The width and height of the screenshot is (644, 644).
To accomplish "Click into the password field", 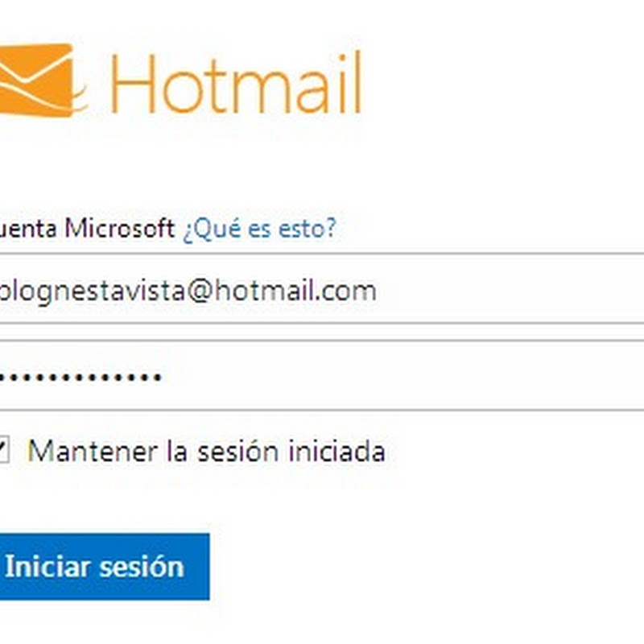I will [322, 376].
